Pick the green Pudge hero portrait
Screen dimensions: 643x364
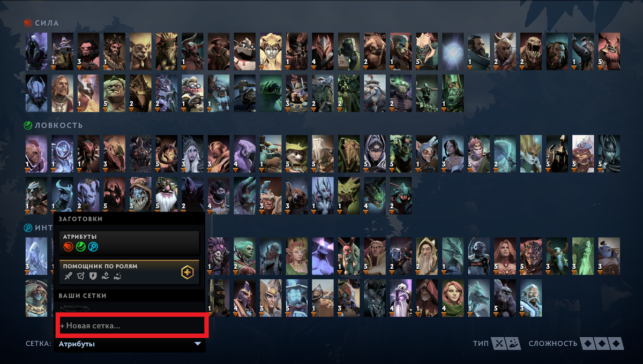pos(114,93)
